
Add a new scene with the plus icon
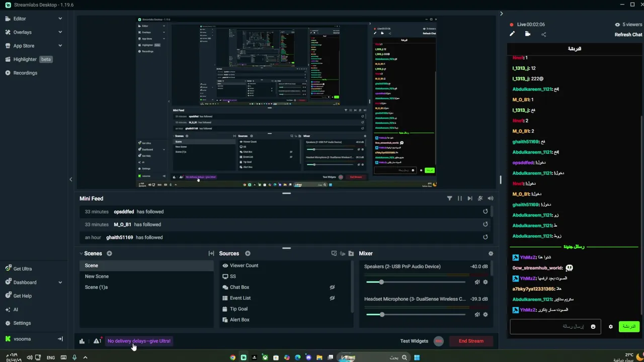(x=109, y=253)
